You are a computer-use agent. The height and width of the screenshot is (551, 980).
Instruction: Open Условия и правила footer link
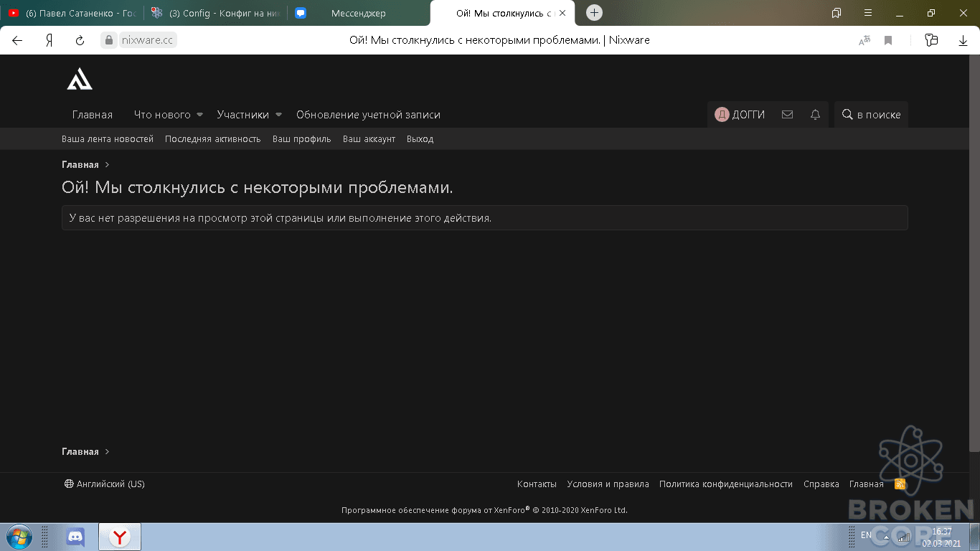tap(608, 484)
